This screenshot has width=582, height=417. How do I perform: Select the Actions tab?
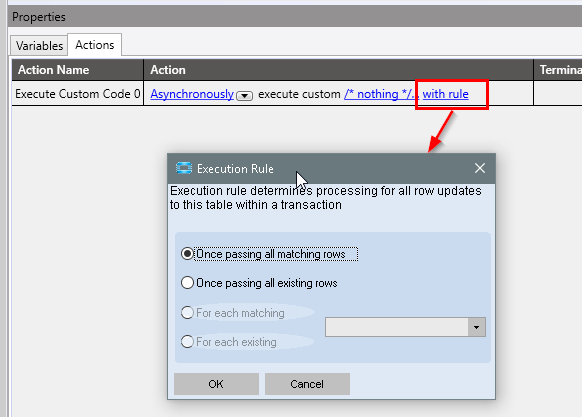(95, 45)
